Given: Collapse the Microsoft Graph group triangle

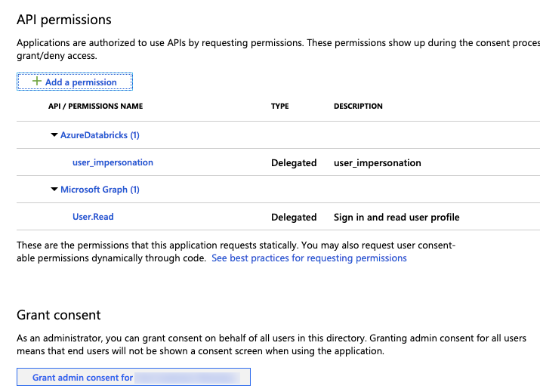Looking at the screenshot, I should point(54,190).
